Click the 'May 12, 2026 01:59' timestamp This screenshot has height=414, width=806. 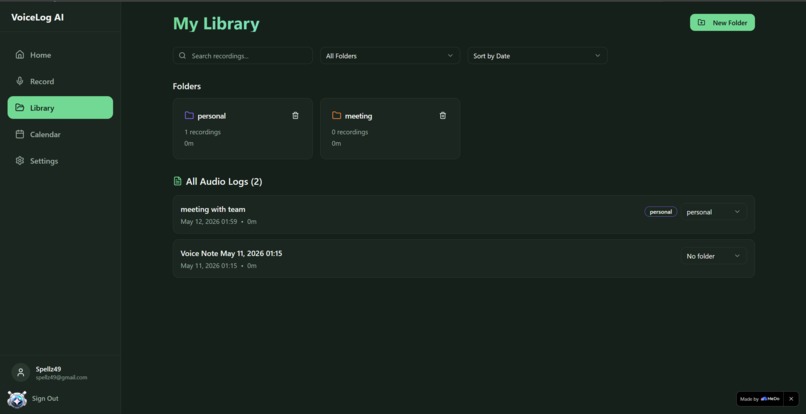click(x=209, y=222)
